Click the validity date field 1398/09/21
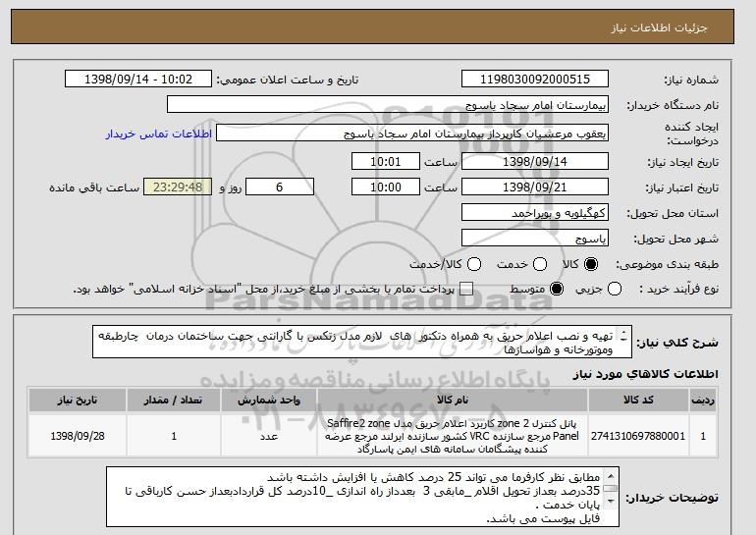The image size is (756, 535). [535, 187]
